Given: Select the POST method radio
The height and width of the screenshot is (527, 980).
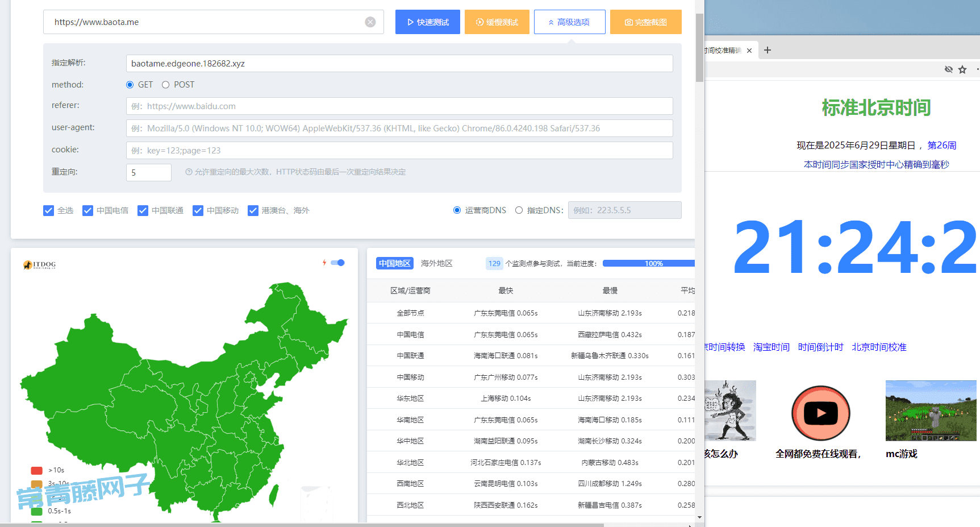Looking at the screenshot, I should click(x=165, y=85).
